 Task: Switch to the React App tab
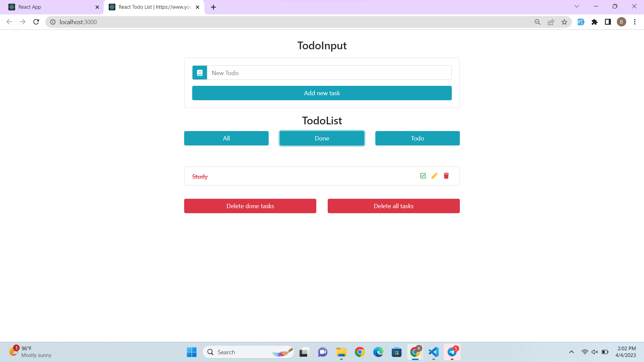pyautogui.click(x=50, y=7)
